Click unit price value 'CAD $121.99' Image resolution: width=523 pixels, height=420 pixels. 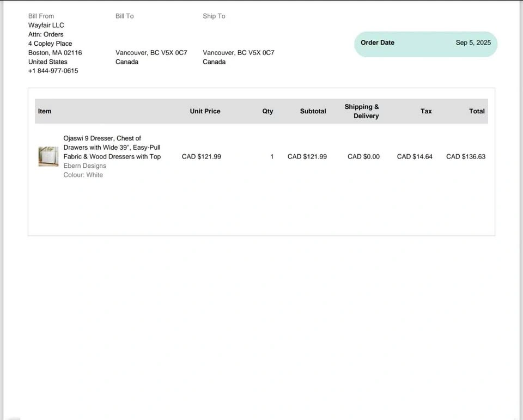click(202, 156)
